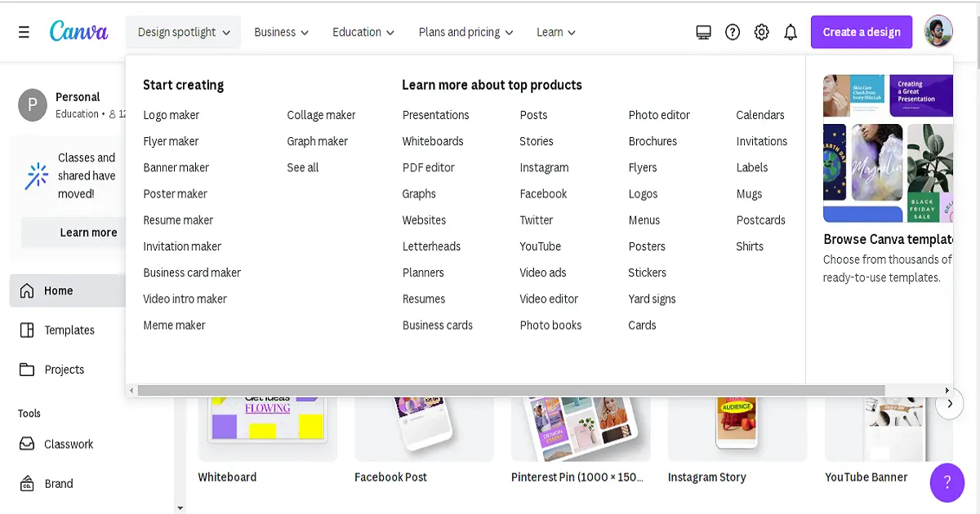This screenshot has height=514, width=980.
Task: Open the Logo maker link
Action: (x=171, y=115)
